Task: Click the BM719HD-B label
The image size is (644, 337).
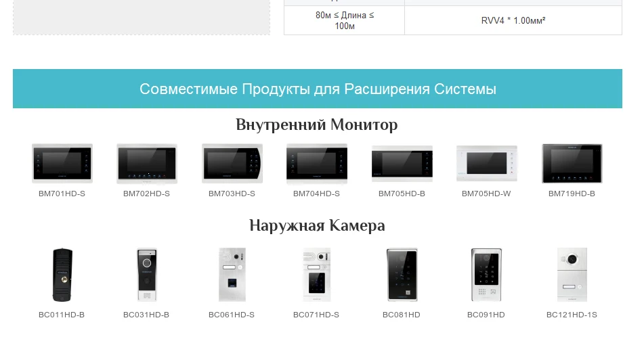Action: pos(572,194)
